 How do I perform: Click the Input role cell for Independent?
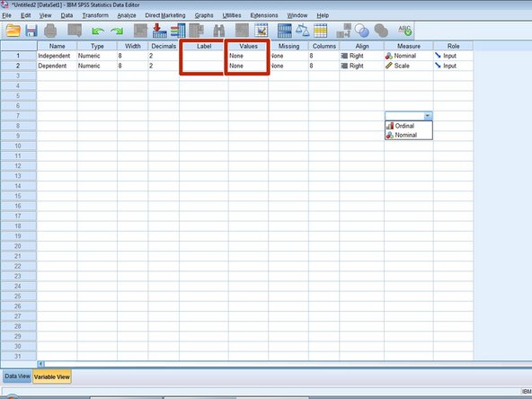coord(453,56)
